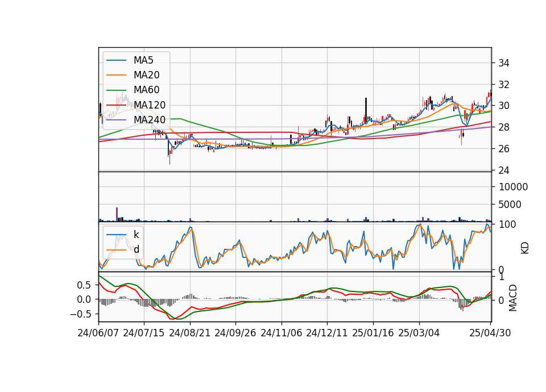Click the MACD axis label

click(x=512, y=298)
